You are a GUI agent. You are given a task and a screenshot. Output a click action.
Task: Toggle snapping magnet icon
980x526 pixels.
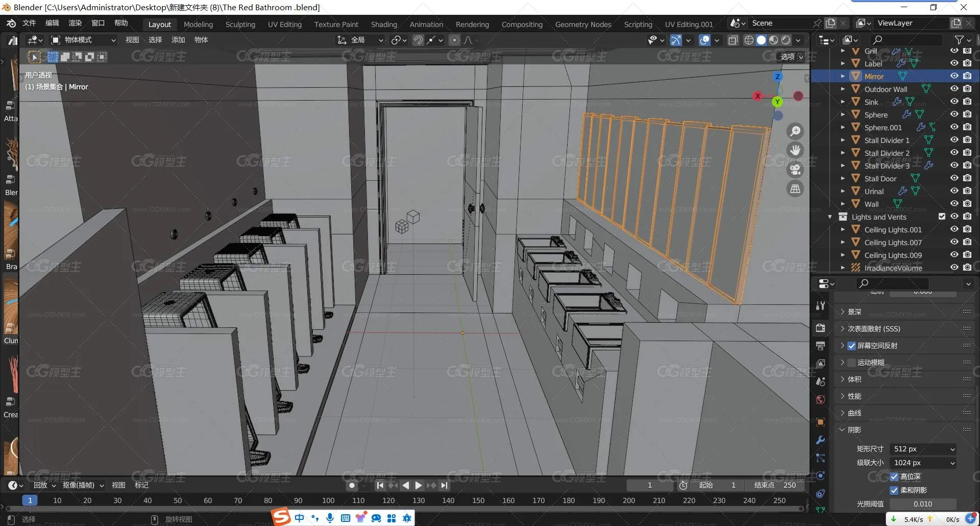(418, 40)
